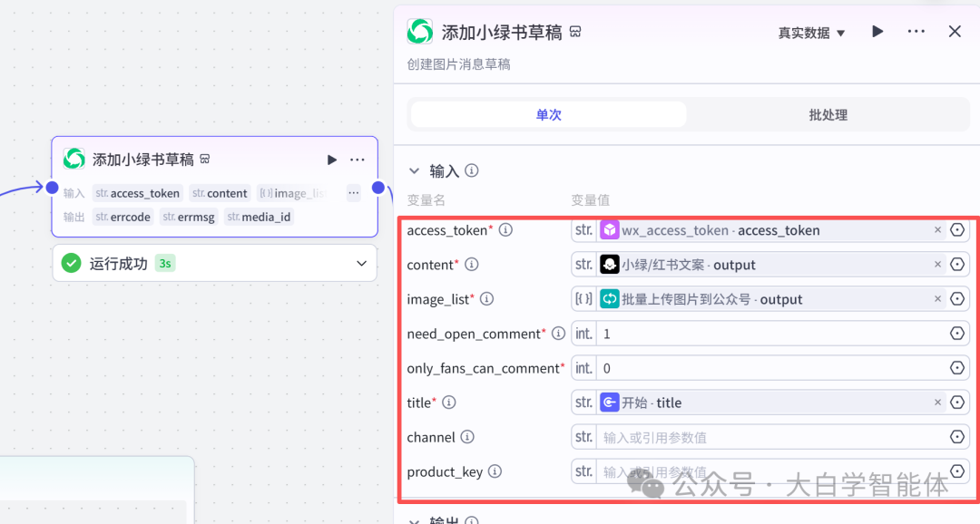Viewport: 980px width, 524px height.
Task: Clear the title reference 开始 title
Action: click(x=937, y=403)
